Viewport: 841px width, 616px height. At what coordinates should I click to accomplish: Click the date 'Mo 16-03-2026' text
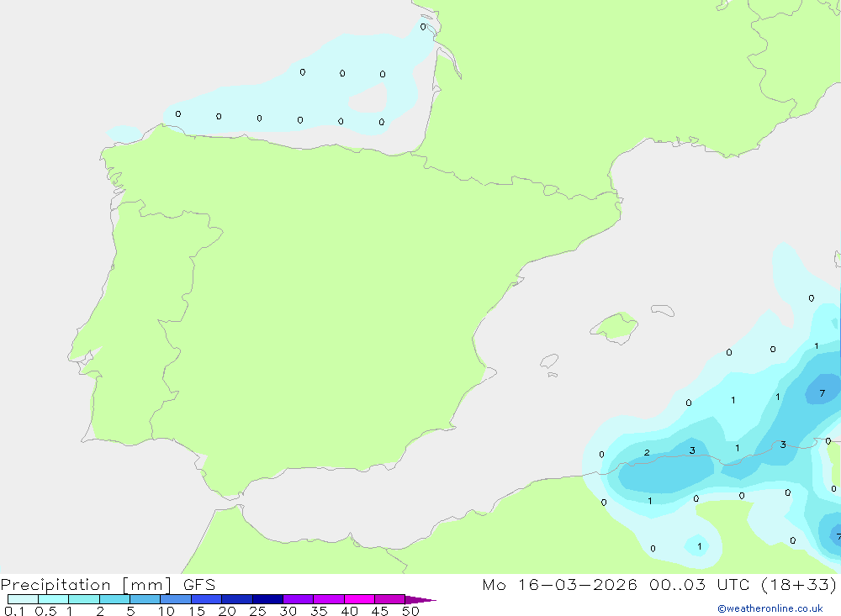560,585
